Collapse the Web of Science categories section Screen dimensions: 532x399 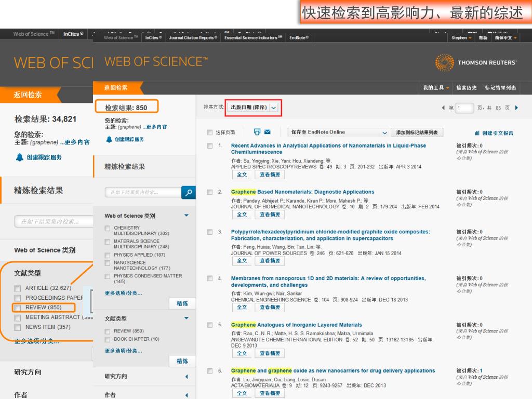pyautogui.click(x=187, y=216)
